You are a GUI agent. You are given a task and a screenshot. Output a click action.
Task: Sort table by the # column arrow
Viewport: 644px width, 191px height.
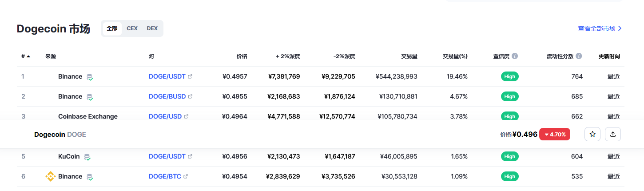click(x=28, y=56)
